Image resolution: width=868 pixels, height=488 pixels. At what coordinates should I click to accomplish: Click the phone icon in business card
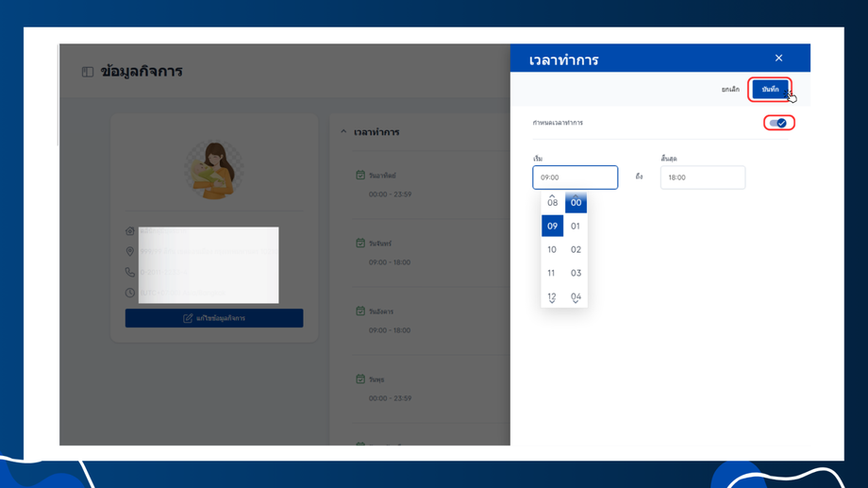tap(130, 272)
